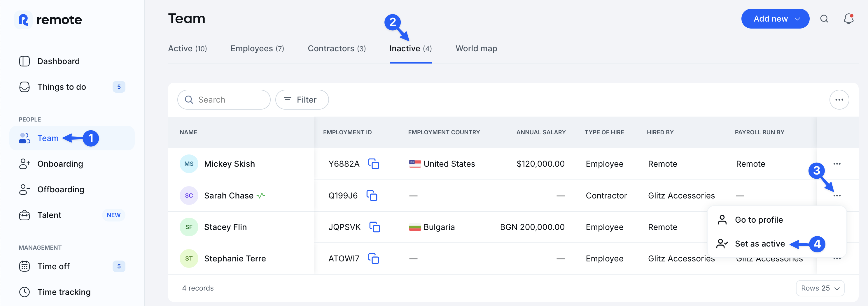This screenshot has width=868, height=306.
Task: Open Stephanie Terre's name link
Action: tap(235, 258)
